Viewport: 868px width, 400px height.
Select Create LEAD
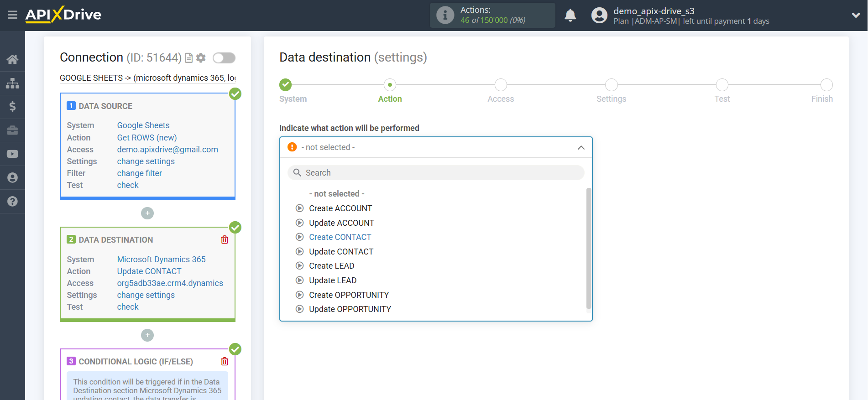coord(332,266)
